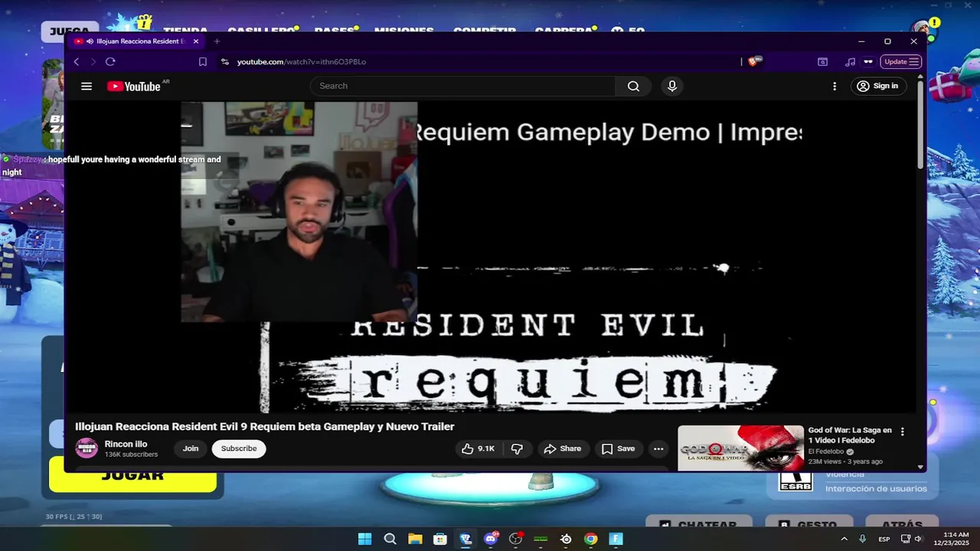Close the Illojuan Reacciona Resident Evil tab

point(196,41)
